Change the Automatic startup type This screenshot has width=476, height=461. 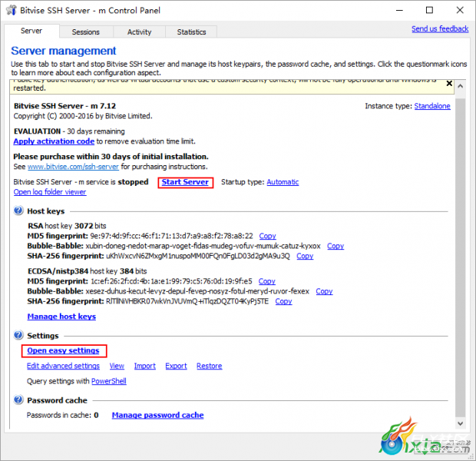click(x=283, y=182)
